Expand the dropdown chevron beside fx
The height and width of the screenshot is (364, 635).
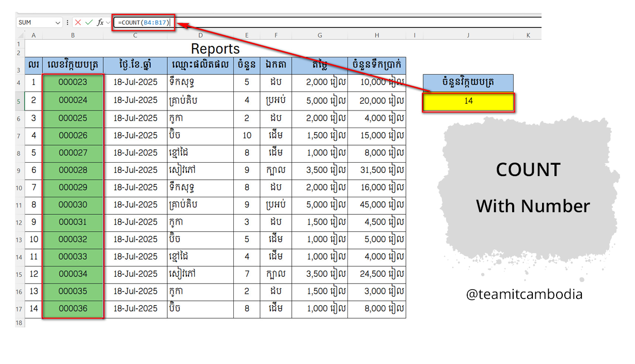click(108, 23)
